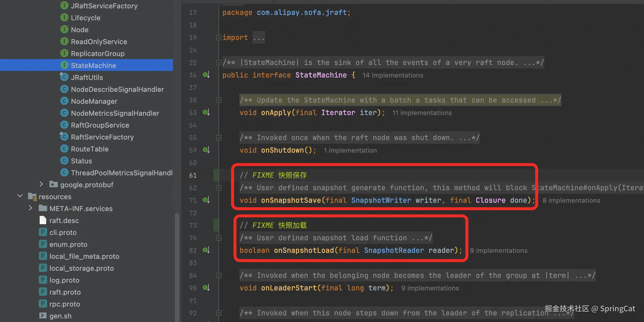Image resolution: width=644 pixels, height=322 pixels.
Task: Click the 8 implementations hint for onSnapshotSave
Action: click(571, 200)
